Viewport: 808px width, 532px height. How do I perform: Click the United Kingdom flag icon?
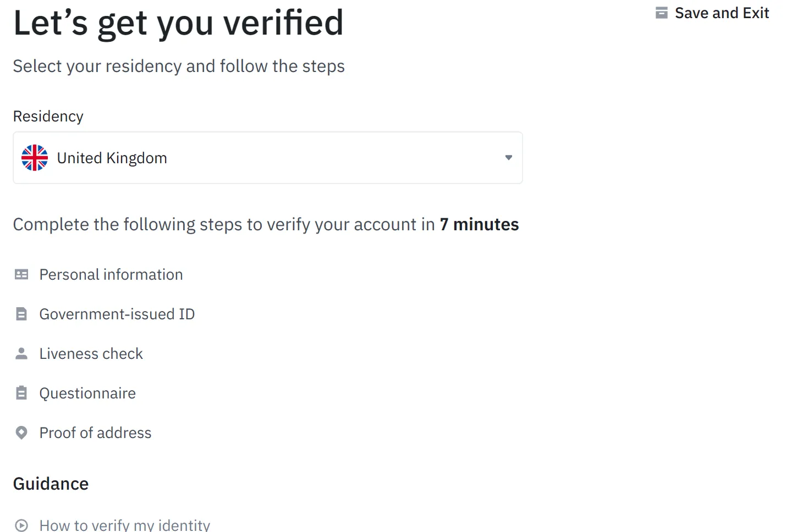click(35, 158)
